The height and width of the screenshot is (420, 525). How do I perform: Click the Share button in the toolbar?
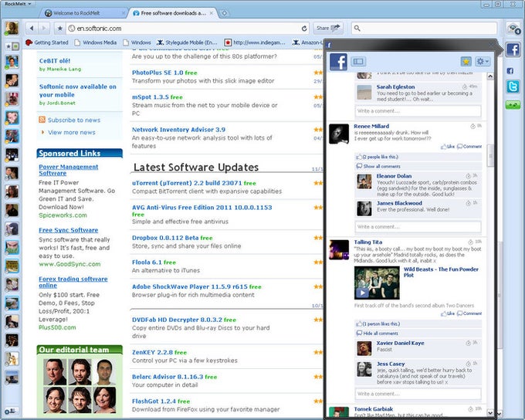(328, 28)
